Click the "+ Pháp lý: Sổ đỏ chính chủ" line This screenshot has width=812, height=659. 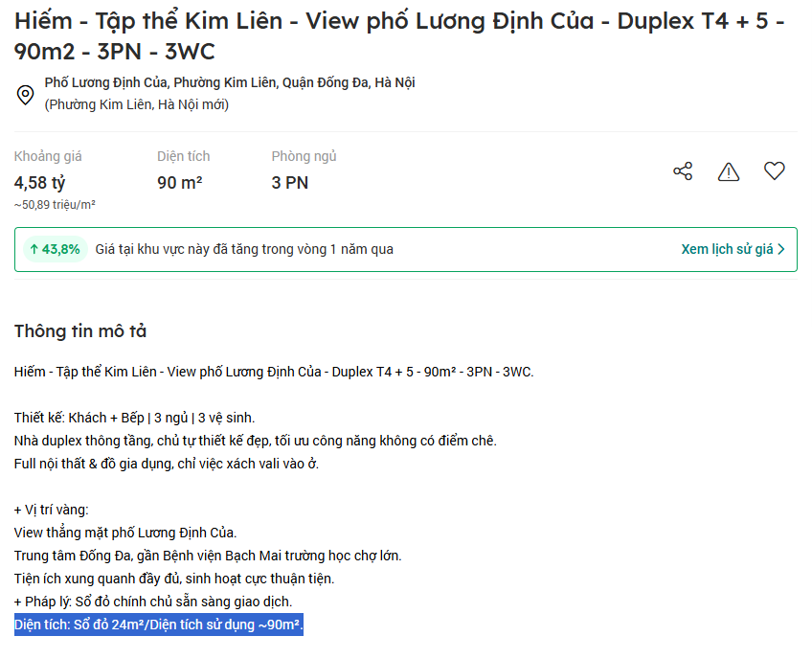pyautogui.click(x=153, y=602)
